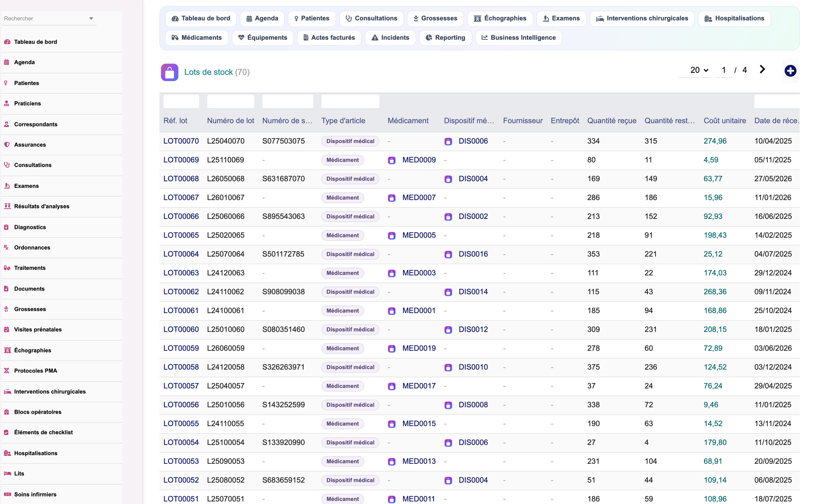Open lot LOT00058 link
The width and height of the screenshot is (815, 504).
coord(181,367)
